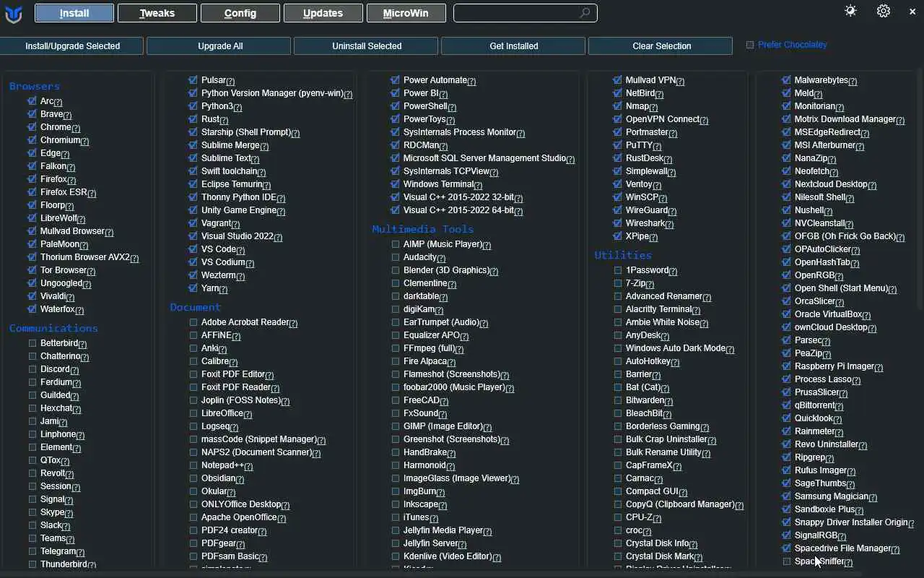
Task: Switch to the MicroWin tab
Action: (406, 13)
